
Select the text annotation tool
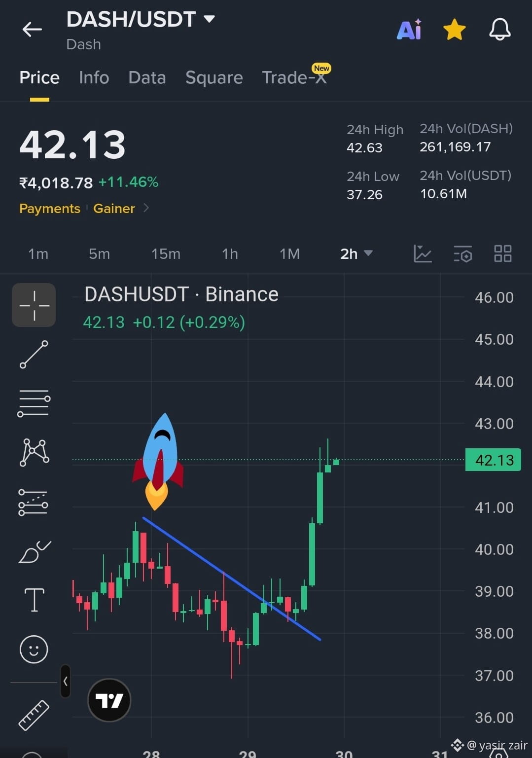[x=34, y=600]
